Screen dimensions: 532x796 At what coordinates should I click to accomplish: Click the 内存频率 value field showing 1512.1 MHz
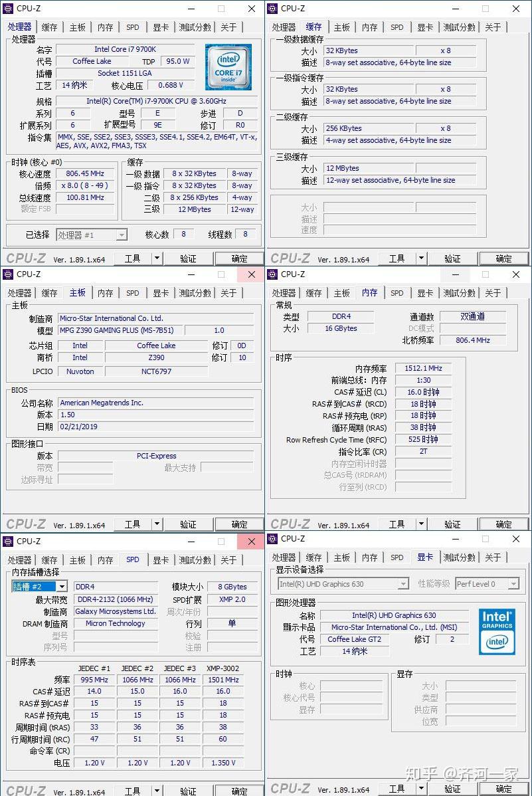[x=422, y=367]
